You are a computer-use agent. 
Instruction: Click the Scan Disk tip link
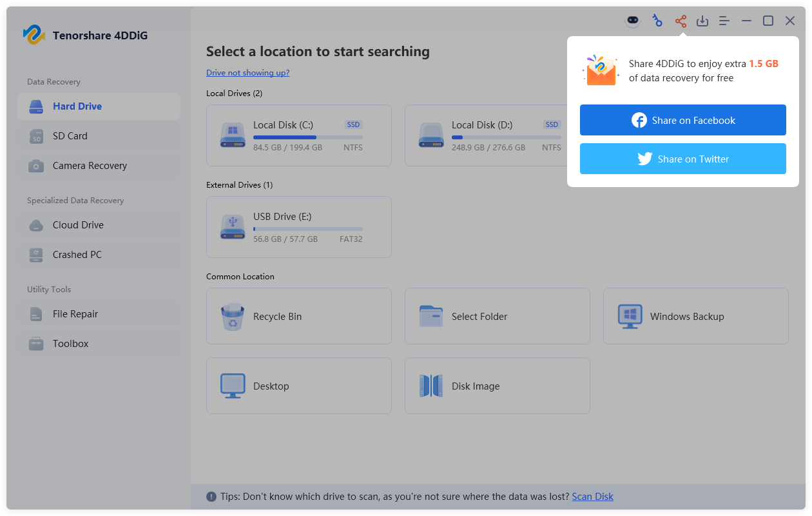coord(592,496)
